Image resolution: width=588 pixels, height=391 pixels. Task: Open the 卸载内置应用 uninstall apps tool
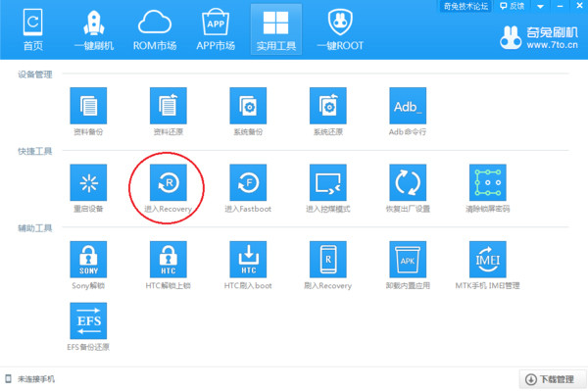click(408, 265)
